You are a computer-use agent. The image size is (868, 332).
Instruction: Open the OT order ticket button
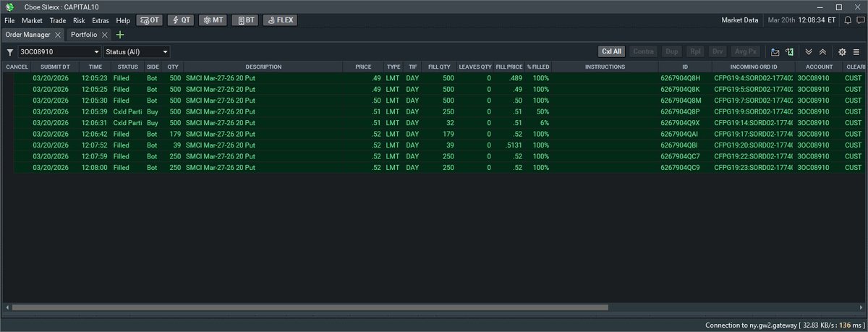click(150, 20)
